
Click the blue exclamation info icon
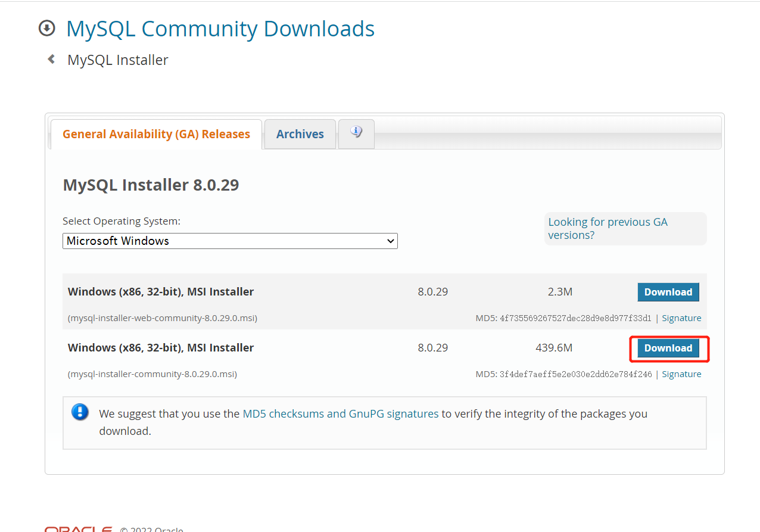point(80,412)
